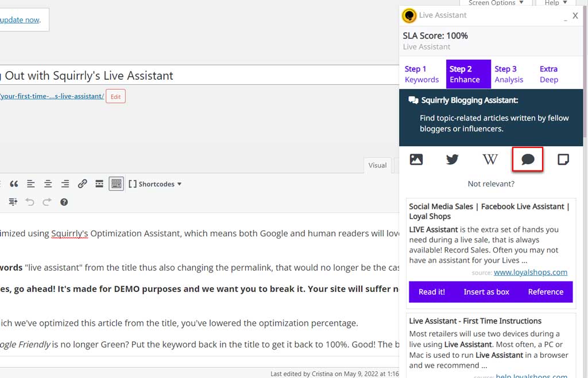Select the notes icon in Blogging Assistant
This screenshot has width=588, height=378.
[x=563, y=159]
